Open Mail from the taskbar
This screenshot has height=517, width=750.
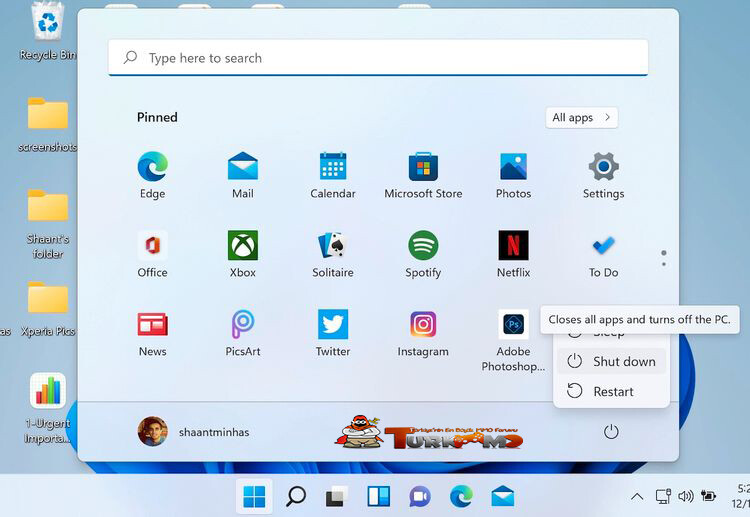(x=503, y=496)
